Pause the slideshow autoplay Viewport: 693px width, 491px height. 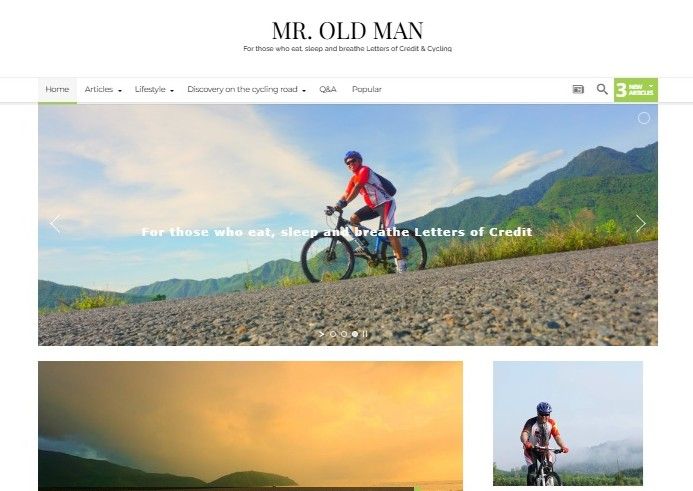(x=365, y=334)
